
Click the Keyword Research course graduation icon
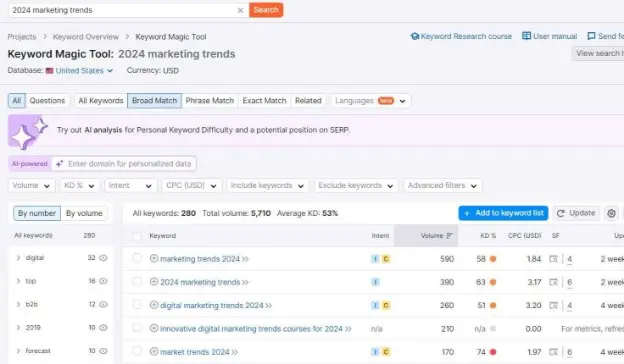pyautogui.click(x=415, y=36)
